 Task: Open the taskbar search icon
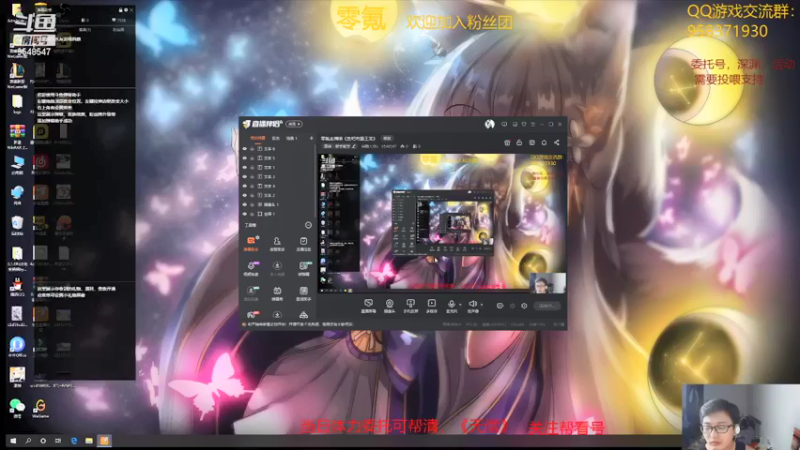pos(28,440)
